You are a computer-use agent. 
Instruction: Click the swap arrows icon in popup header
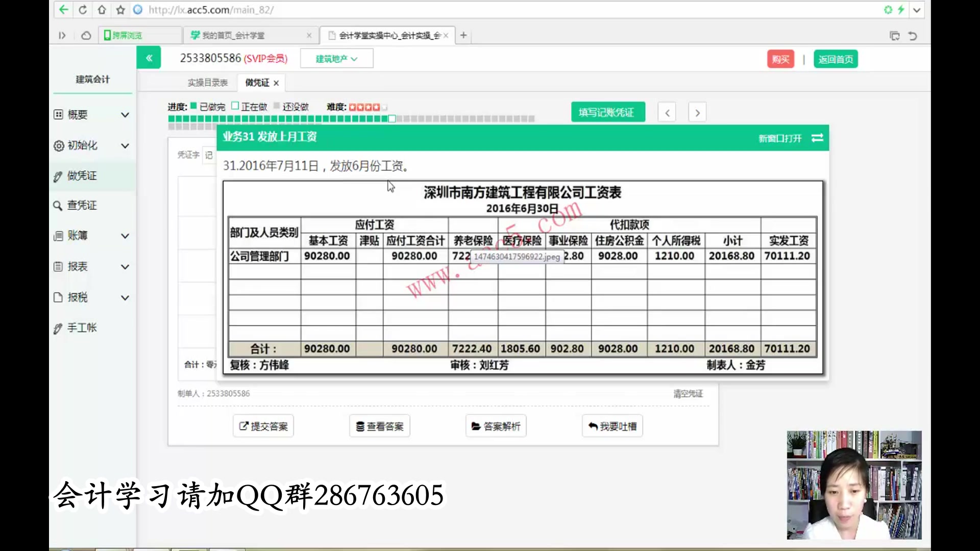tap(817, 138)
